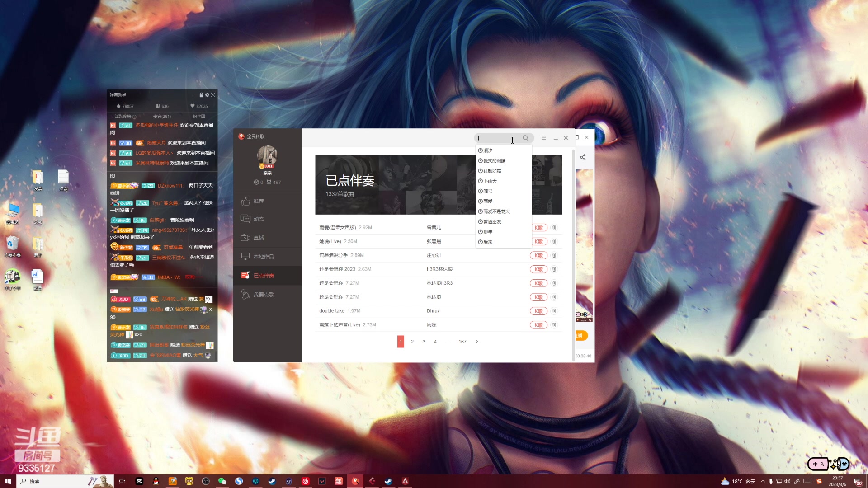Switch to 活跃度榜 tab in 弹幕助手
The image size is (868, 488).
point(123,117)
